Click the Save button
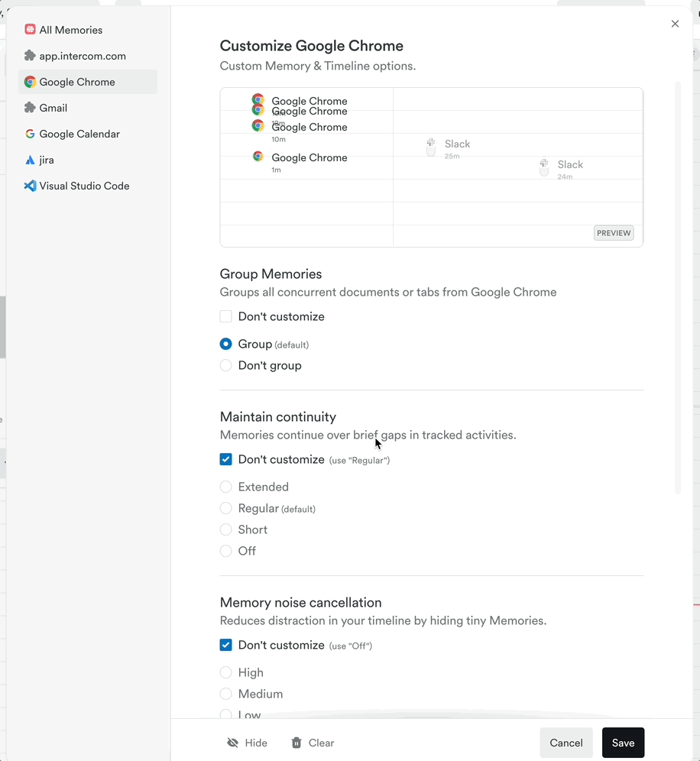 (x=623, y=743)
